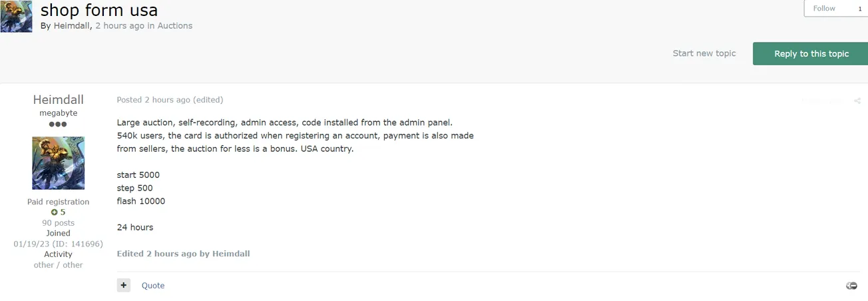Screen dimensions: 868x301
Task: Click the three rank dots under megabyte
Action: coord(58,125)
